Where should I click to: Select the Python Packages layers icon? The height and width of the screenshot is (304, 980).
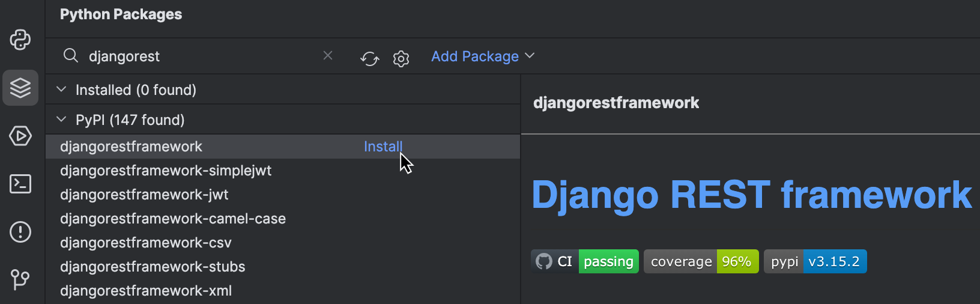tap(20, 88)
